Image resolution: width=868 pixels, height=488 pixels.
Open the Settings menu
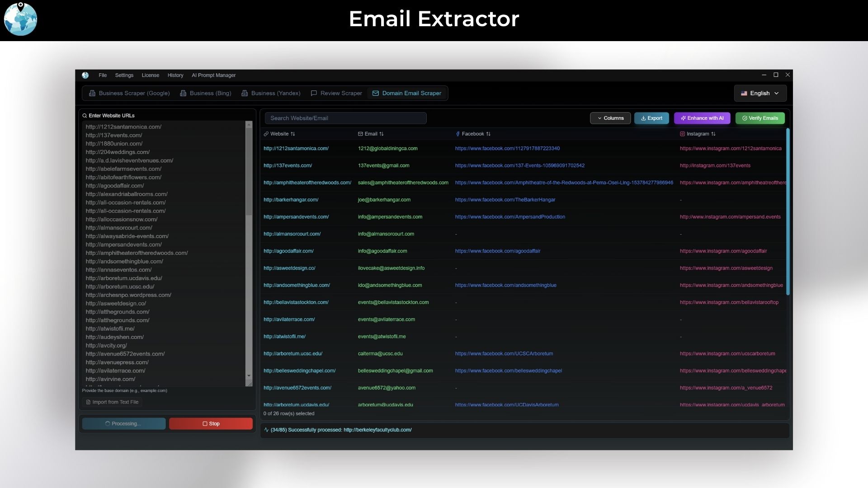(x=124, y=75)
